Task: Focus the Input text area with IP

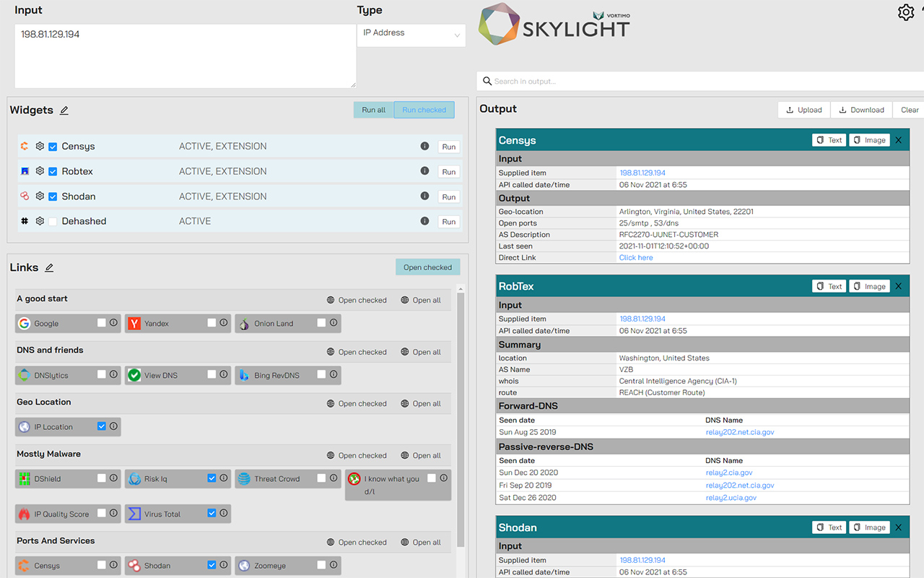Action: (x=186, y=56)
